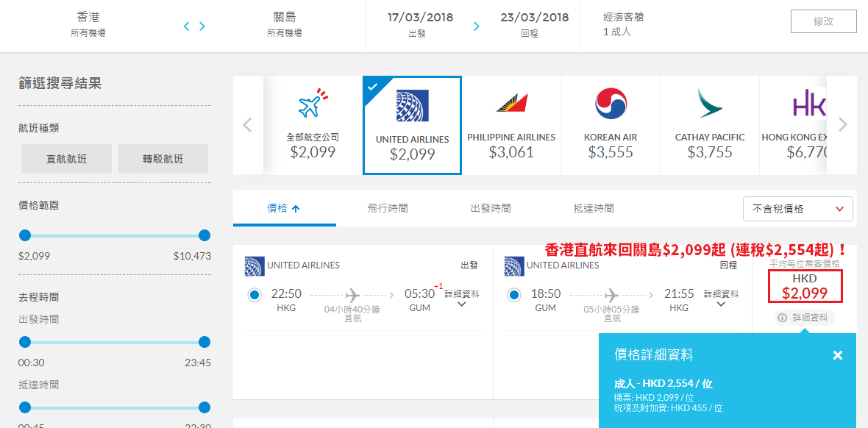Sort results by 抵達時間
This screenshot has width=868, height=428.
click(x=594, y=209)
